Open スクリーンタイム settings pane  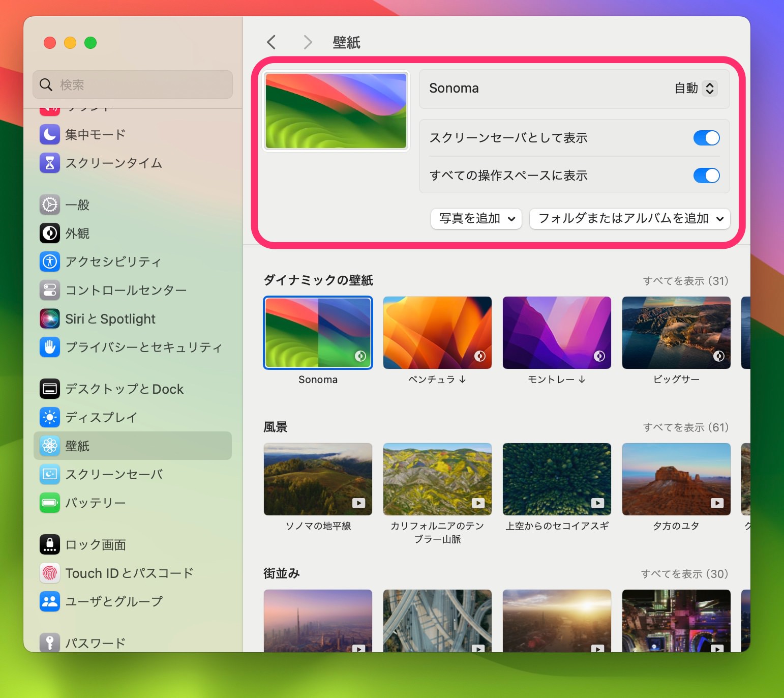click(133, 163)
